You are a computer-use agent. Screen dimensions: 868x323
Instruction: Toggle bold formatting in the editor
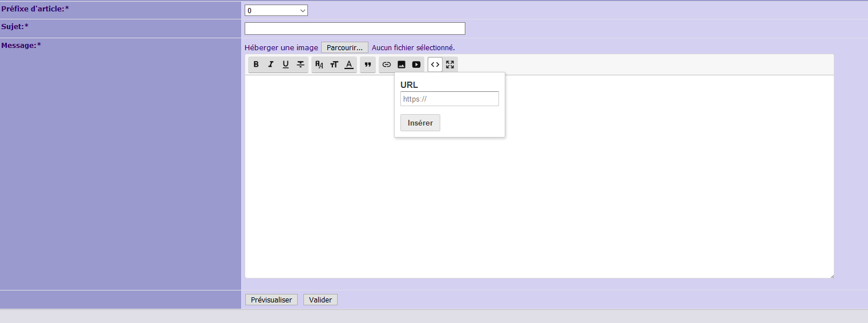tap(256, 64)
